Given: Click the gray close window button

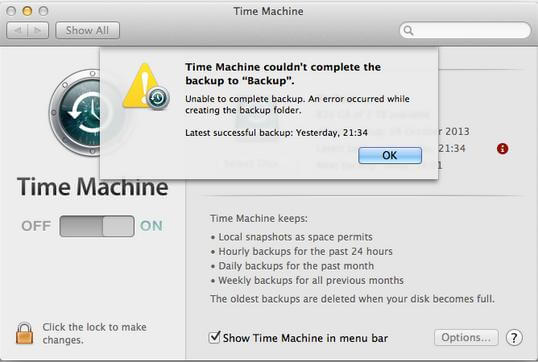Looking at the screenshot, I should [11, 11].
